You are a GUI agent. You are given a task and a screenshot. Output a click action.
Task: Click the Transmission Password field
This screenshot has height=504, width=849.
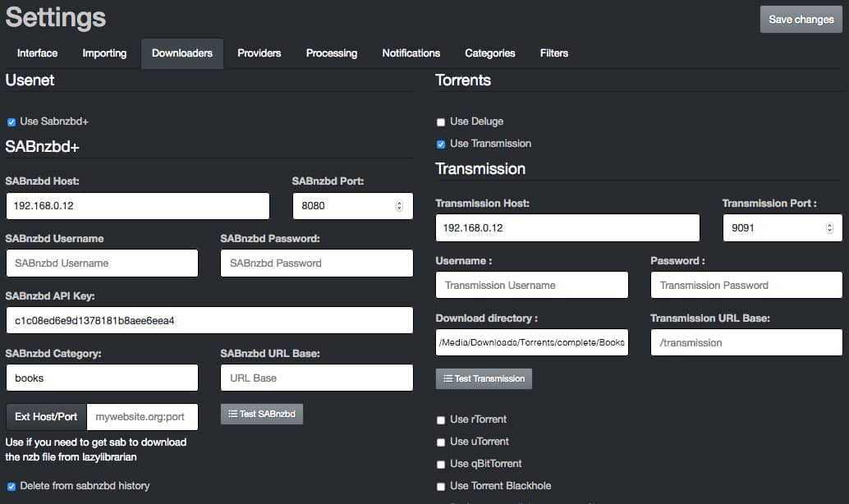(x=746, y=286)
